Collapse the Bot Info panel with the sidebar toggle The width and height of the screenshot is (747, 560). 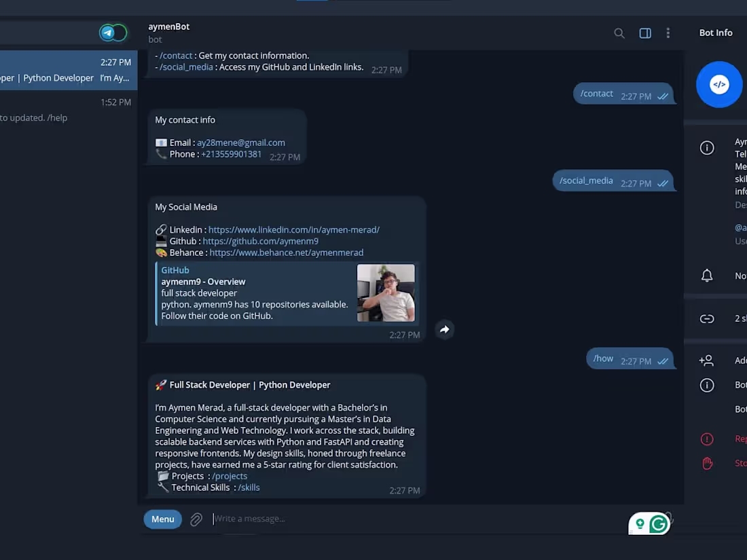(644, 33)
